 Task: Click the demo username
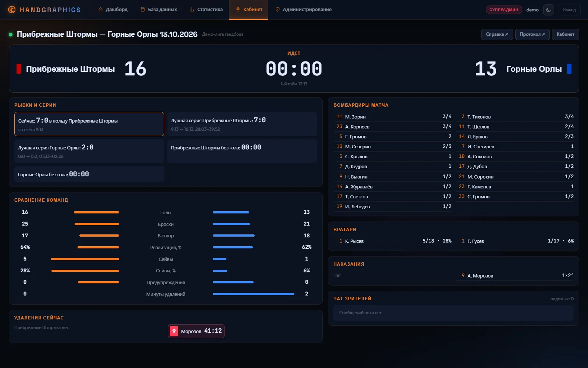click(532, 10)
